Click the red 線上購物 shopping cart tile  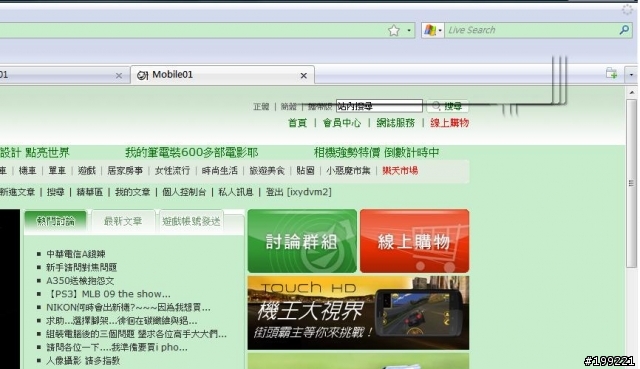pos(414,241)
